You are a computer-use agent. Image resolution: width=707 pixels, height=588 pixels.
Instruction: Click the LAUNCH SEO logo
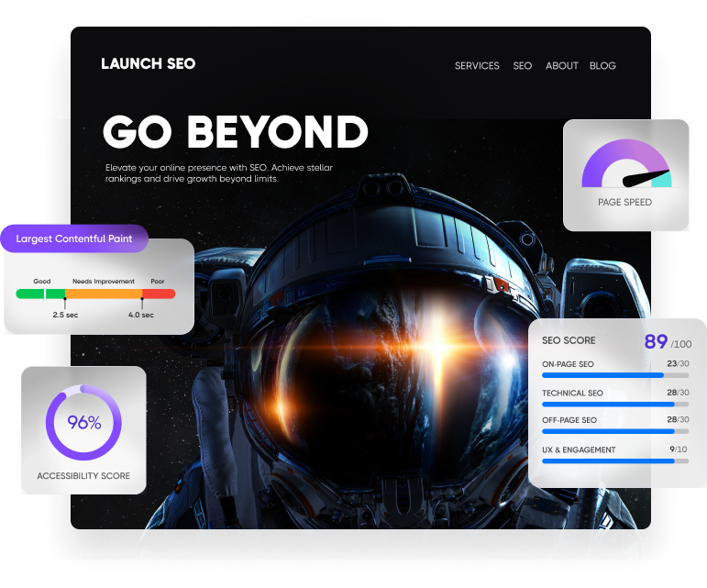(148, 63)
